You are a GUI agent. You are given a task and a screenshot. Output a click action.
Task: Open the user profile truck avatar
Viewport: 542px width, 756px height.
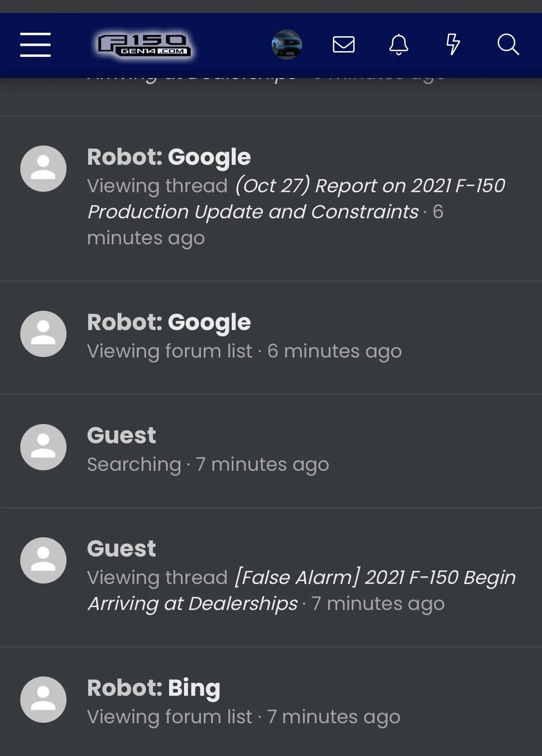[x=287, y=45]
